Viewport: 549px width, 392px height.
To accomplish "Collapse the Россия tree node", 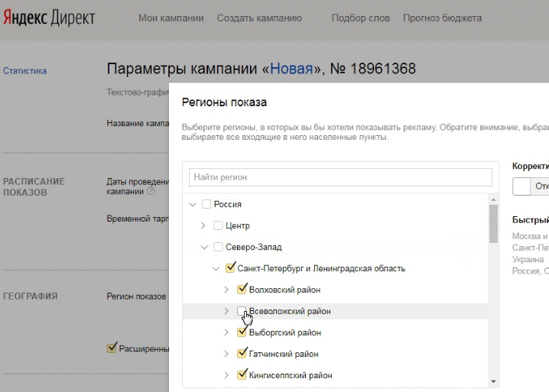I will click(192, 204).
